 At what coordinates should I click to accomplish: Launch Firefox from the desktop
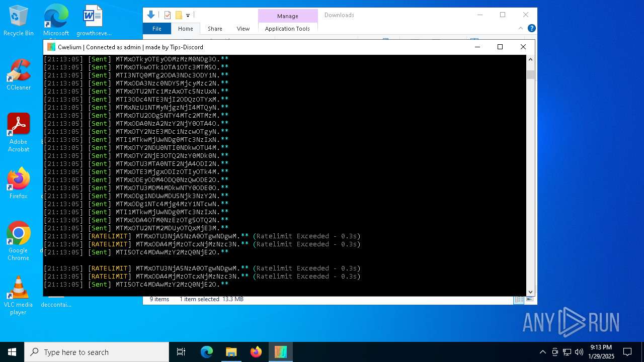pos(19,184)
